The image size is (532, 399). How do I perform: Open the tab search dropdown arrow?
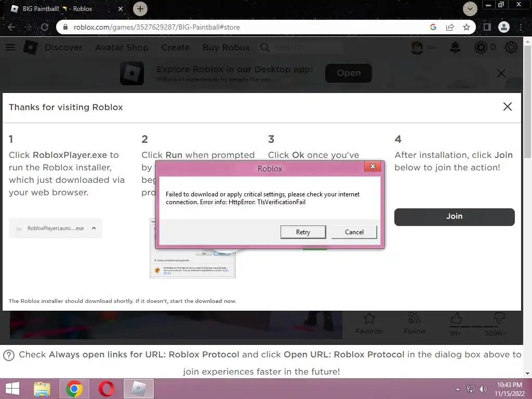coord(470,9)
